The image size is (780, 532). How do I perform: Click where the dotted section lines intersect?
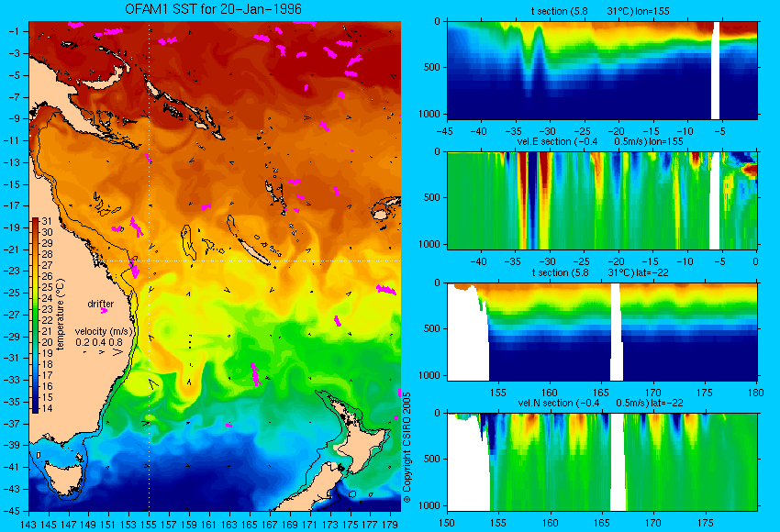click(x=149, y=260)
